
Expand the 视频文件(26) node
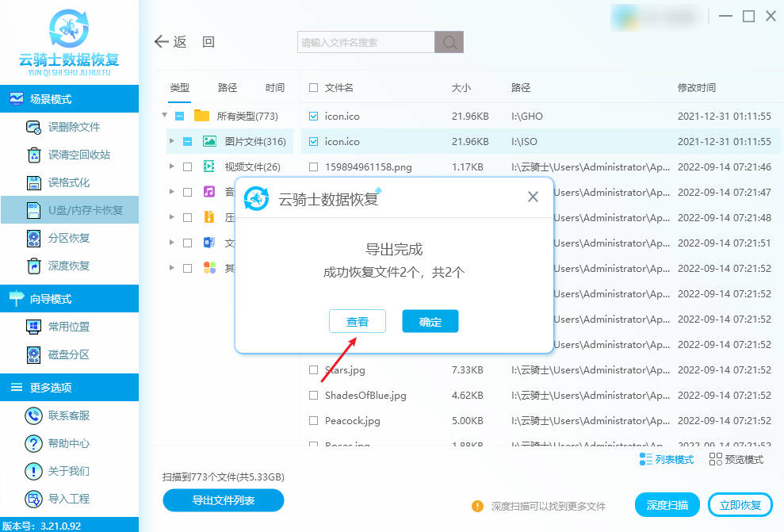tap(172, 166)
